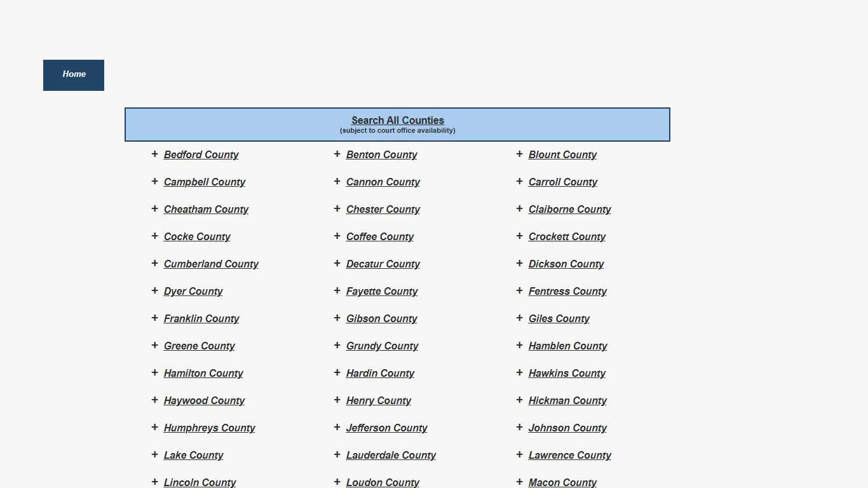This screenshot has height=488, width=868.
Task: Open the Coffee County link
Action: pos(379,236)
